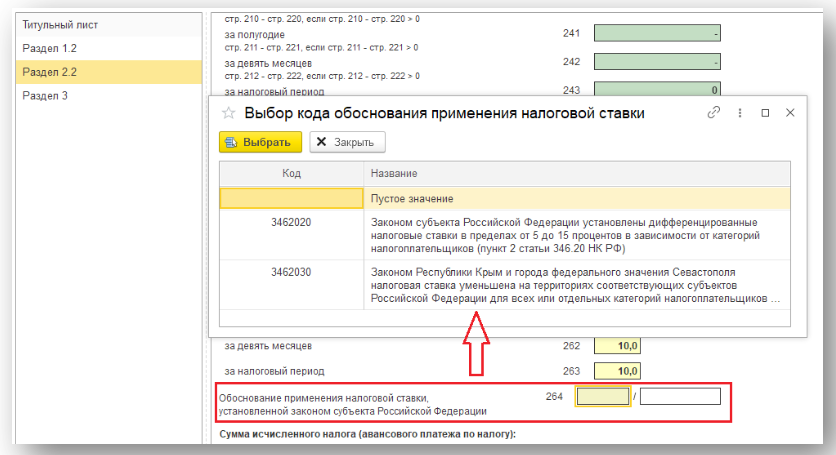Sort by the Код column header
Screen dimensions: 836x455
pyautogui.click(x=291, y=173)
